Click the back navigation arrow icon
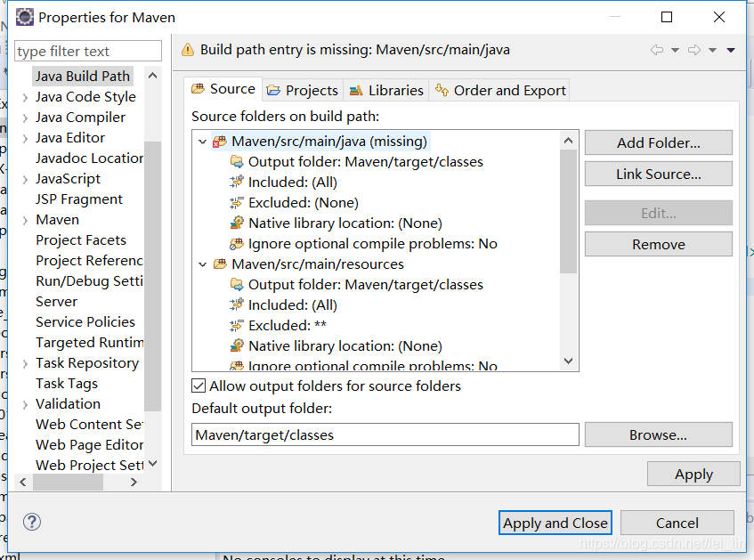This screenshot has height=560, width=754. tap(656, 50)
